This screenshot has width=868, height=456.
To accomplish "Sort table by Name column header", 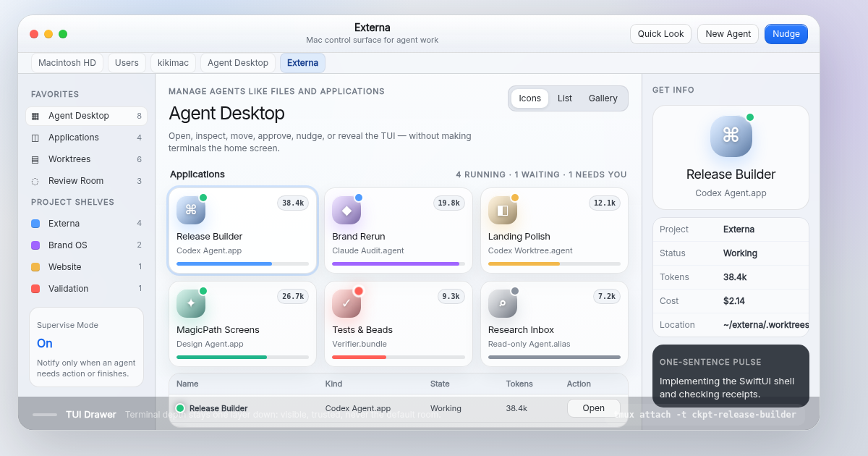I will [x=187, y=384].
